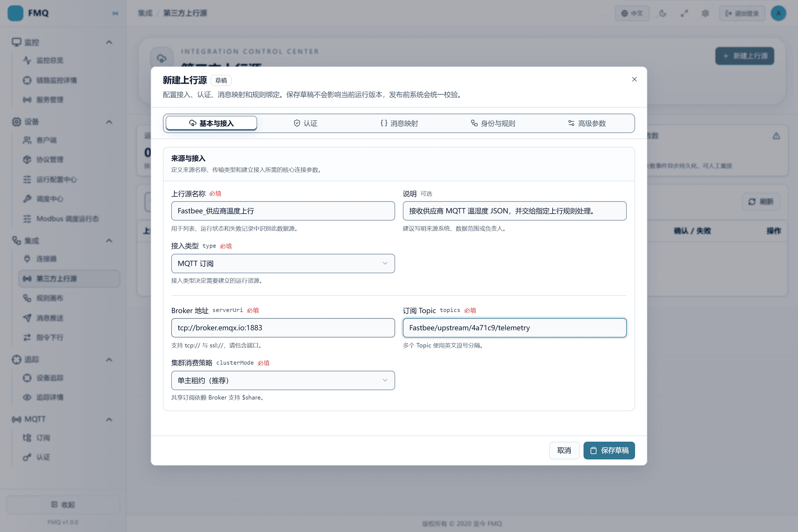Collapse the 监控 sidebar group
The height and width of the screenshot is (532, 798).
(x=109, y=42)
